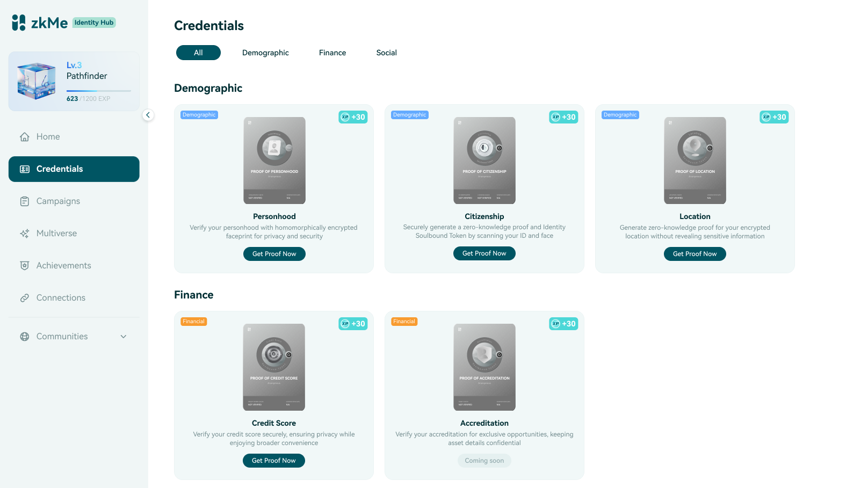The image size is (868, 488).
Task: Click the Demographic tag on Citizenship card
Action: (409, 114)
